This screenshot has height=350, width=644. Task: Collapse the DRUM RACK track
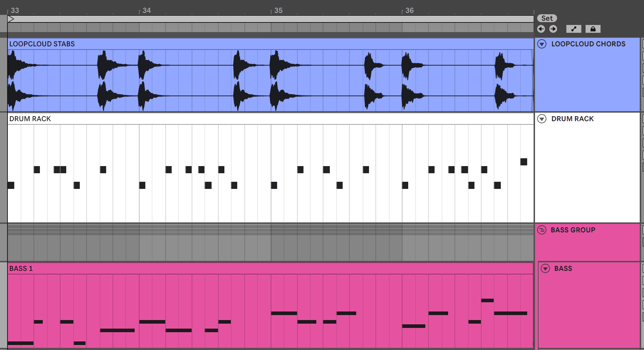pyautogui.click(x=542, y=119)
